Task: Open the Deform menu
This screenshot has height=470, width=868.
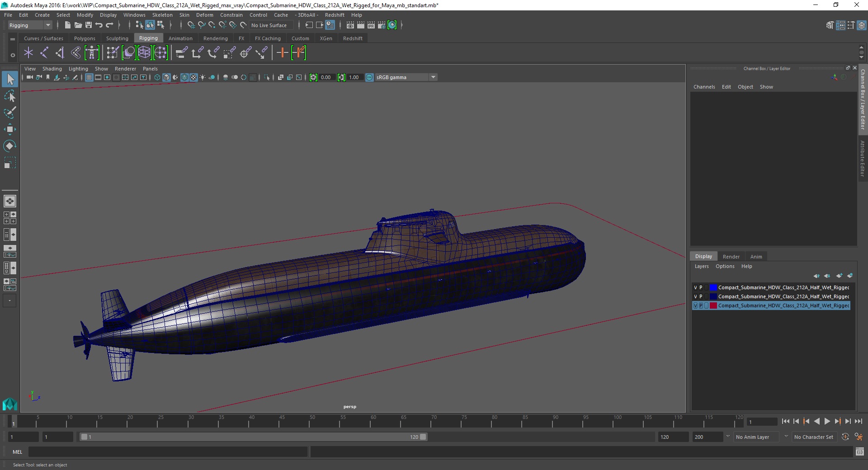Action: tap(204, 15)
